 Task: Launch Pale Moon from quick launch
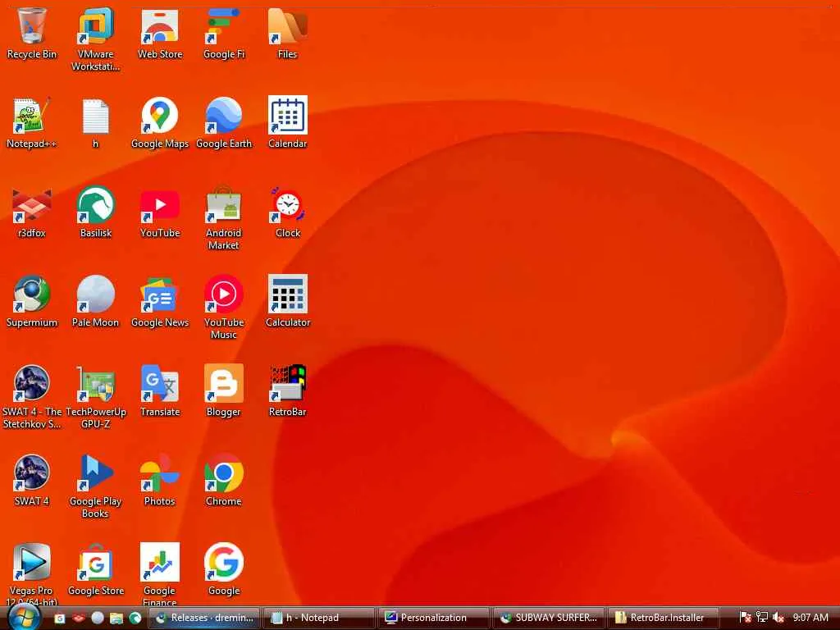[97, 619]
